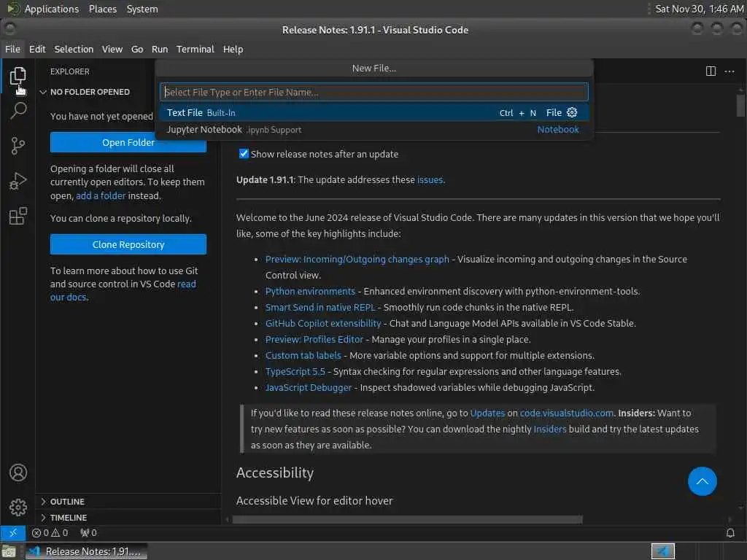
Task: Open the Accounts icon in activity bar
Action: coord(18,472)
